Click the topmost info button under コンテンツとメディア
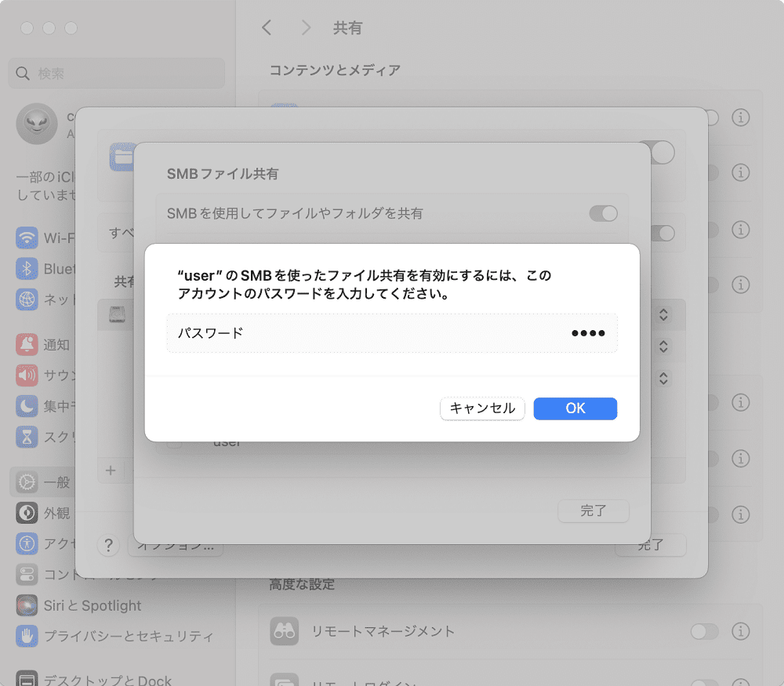Viewport: 784px width, 686px height. pos(741,118)
